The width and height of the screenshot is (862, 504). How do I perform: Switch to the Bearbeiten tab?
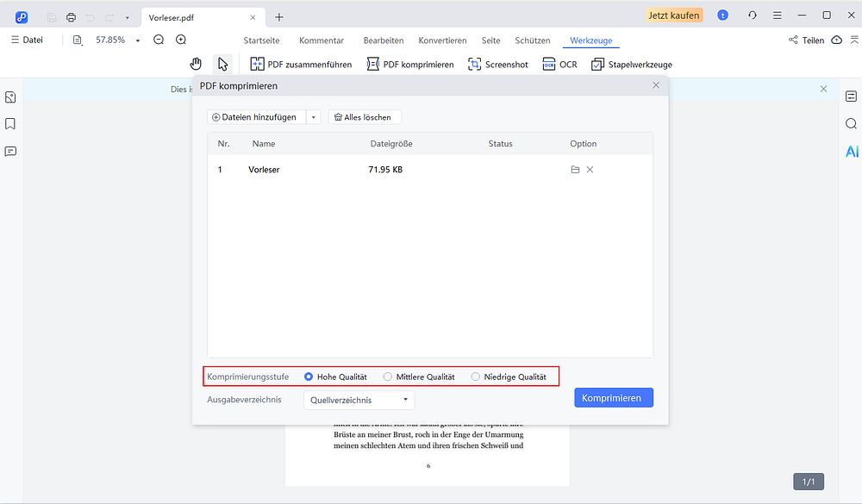click(384, 40)
